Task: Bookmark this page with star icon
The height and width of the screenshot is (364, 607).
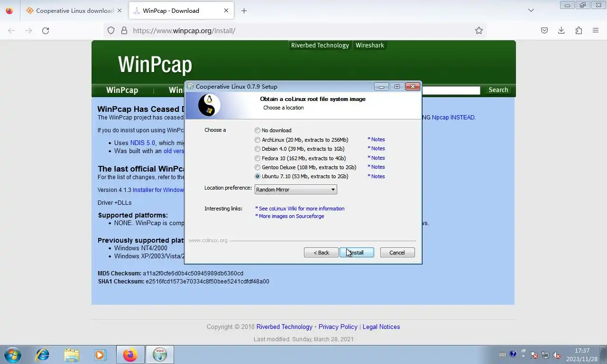Action: click(479, 30)
